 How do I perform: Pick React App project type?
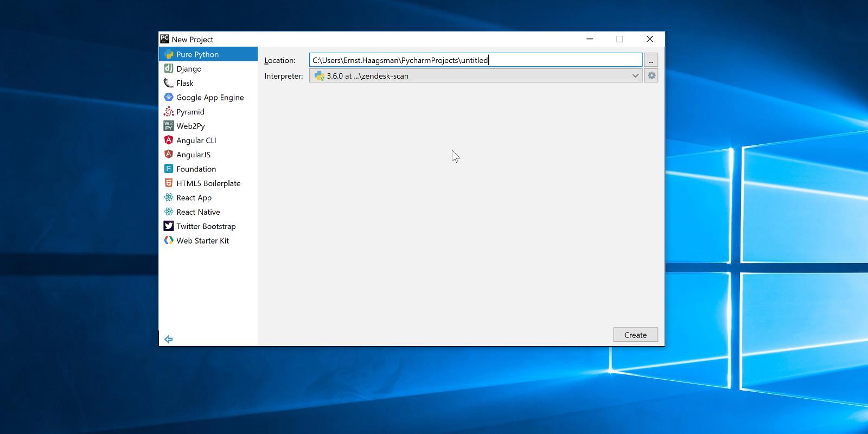coord(208,197)
